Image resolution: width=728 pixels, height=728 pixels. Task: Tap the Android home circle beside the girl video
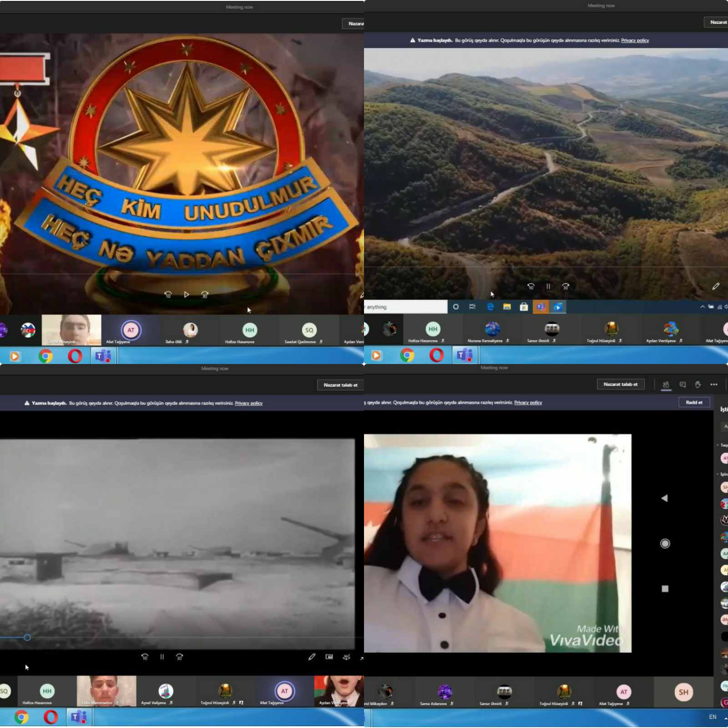coord(665,543)
